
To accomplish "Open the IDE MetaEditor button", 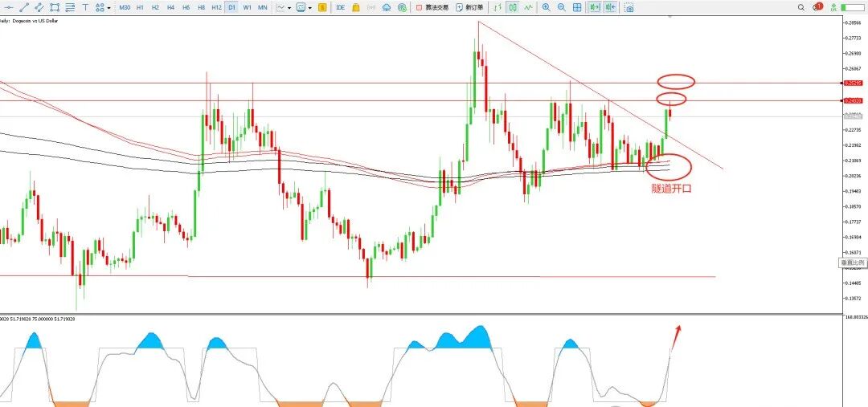I will [341, 8].
